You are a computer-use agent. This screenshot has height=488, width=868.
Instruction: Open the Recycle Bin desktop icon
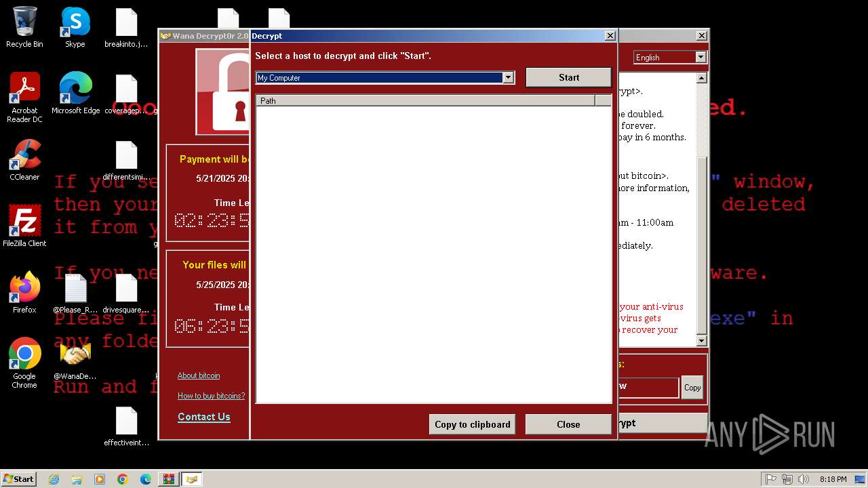(x=24, y=27)
